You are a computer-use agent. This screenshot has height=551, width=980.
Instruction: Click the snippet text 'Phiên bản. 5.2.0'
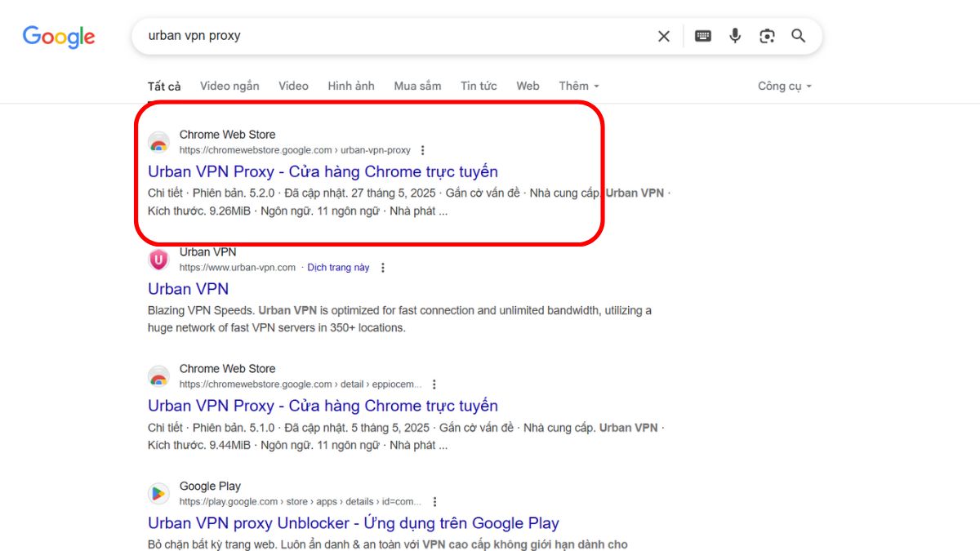(233, 193)
